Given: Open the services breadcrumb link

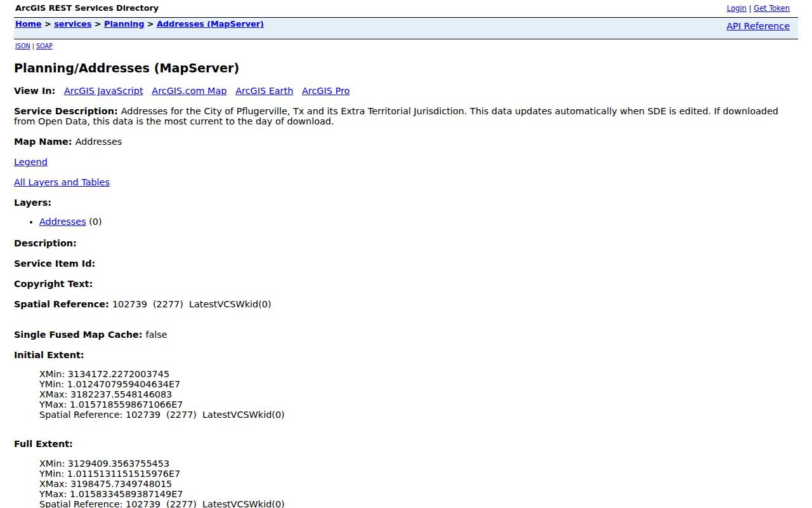Looking at the screenshot, I should (x=73, y=24).
